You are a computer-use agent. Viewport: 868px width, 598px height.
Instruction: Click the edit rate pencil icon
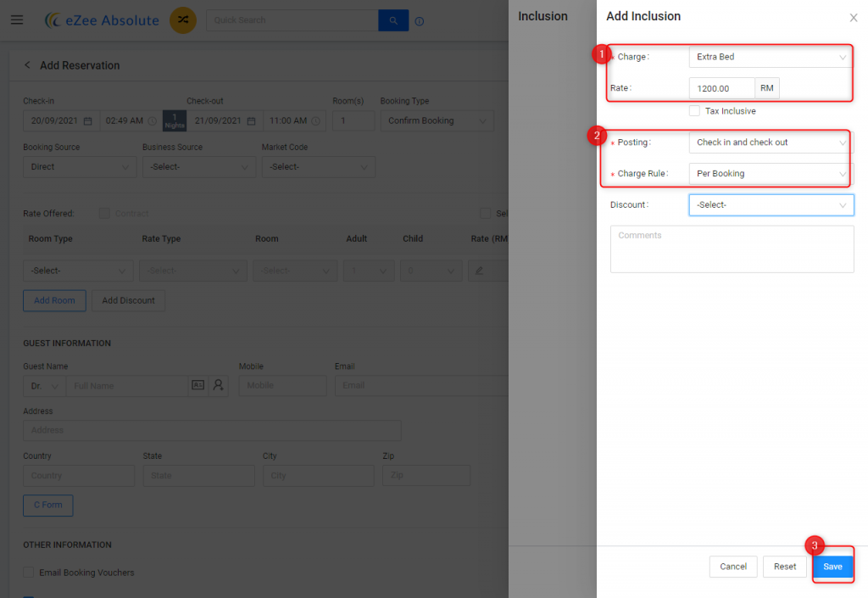pyautogui.click(x=480, y=271)
